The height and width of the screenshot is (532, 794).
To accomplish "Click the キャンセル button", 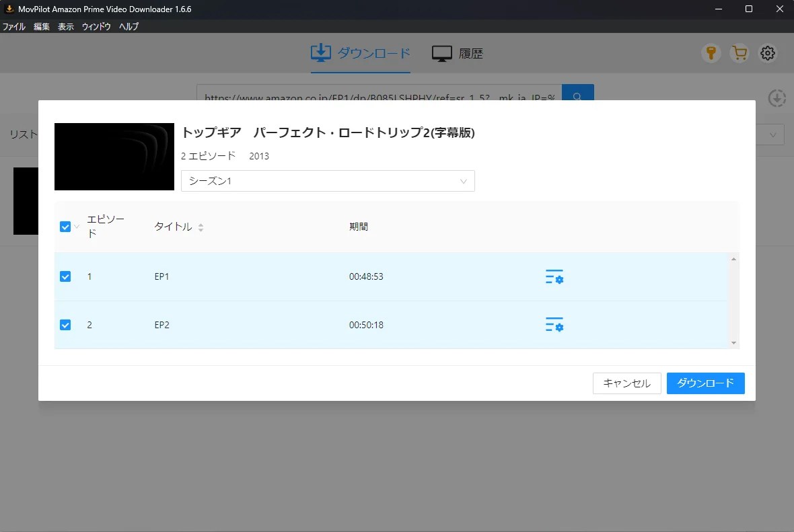I will [626, 383].
